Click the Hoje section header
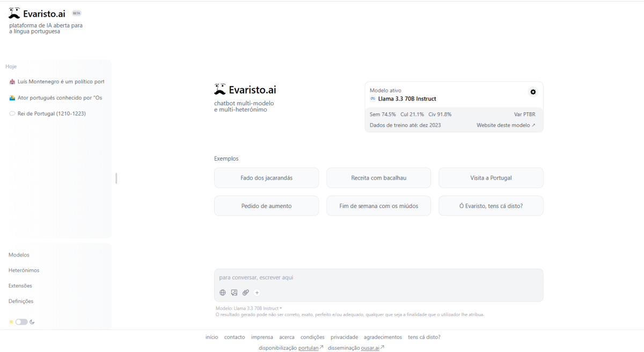644x352 pixels. click(11, 67)
